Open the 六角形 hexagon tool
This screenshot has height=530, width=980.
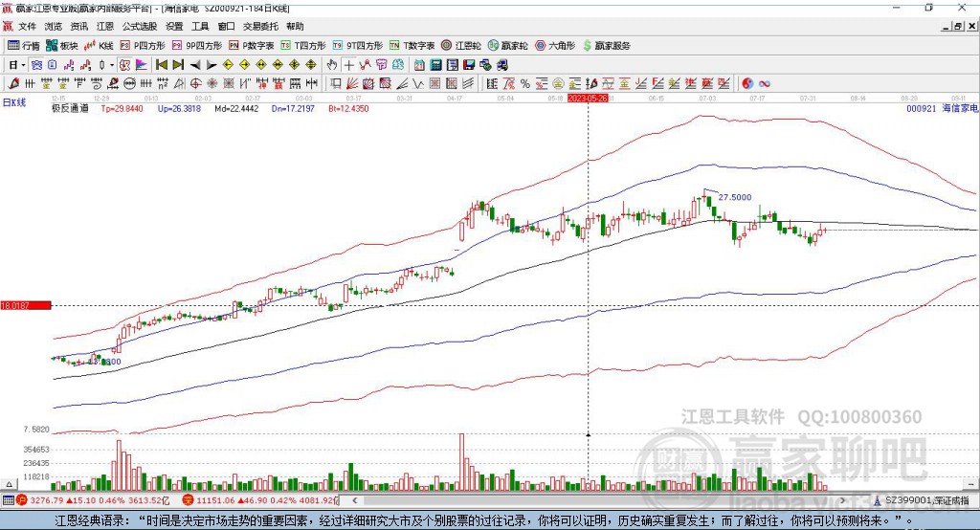click(x=555, y=46)
